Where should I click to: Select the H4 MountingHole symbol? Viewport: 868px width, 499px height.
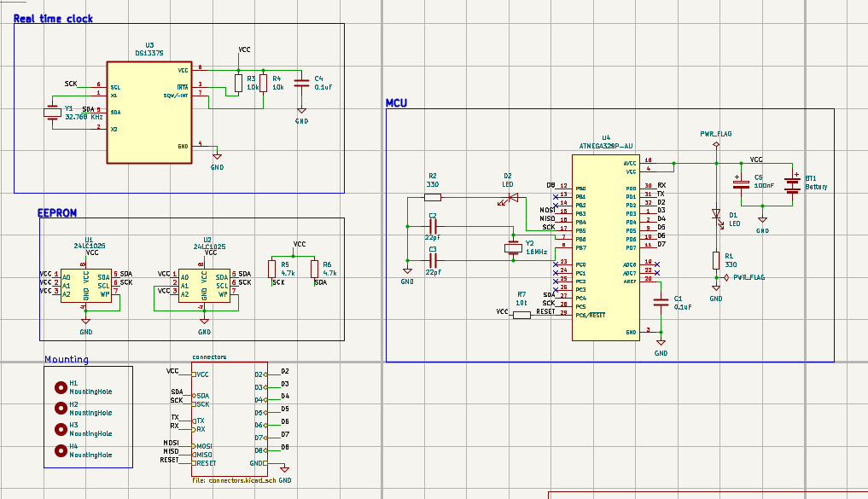pyautogui.click(x=61, y=451)
